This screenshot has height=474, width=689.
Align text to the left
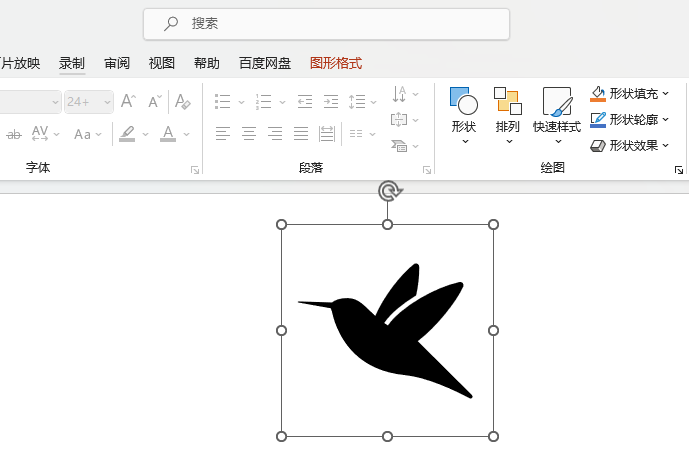(x=223, y=134)
